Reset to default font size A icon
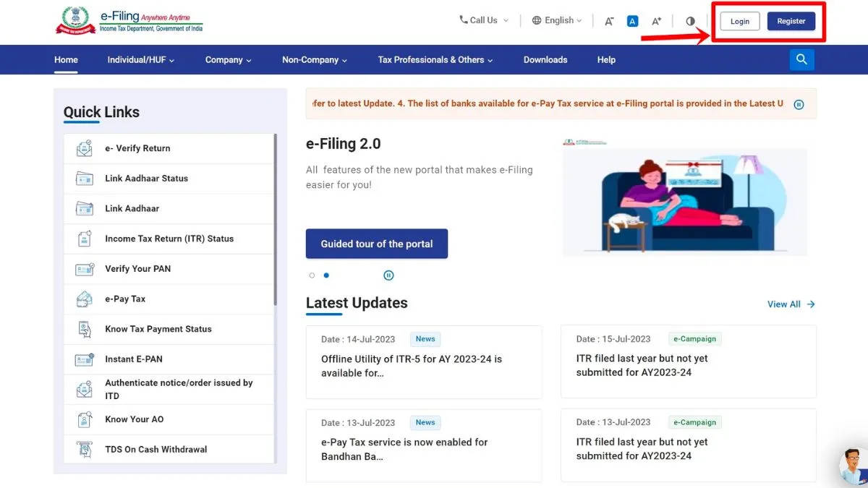 [632, 21]
